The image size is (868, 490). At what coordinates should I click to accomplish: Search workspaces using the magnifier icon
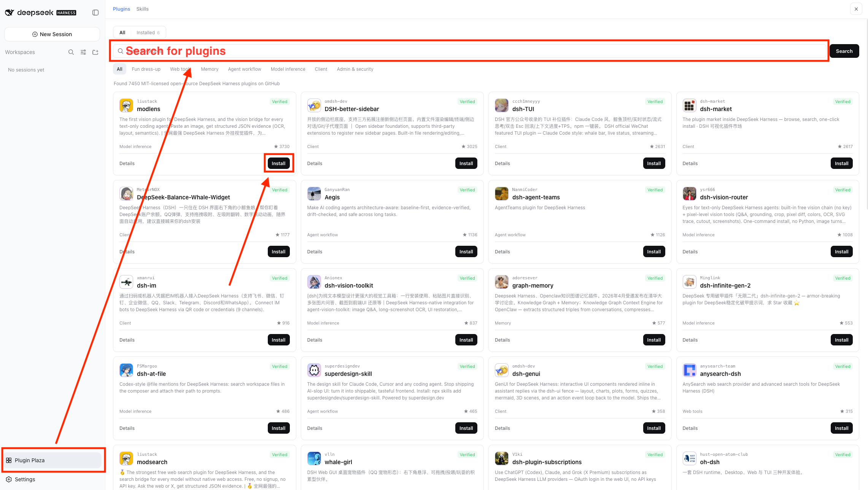[71, 52]
